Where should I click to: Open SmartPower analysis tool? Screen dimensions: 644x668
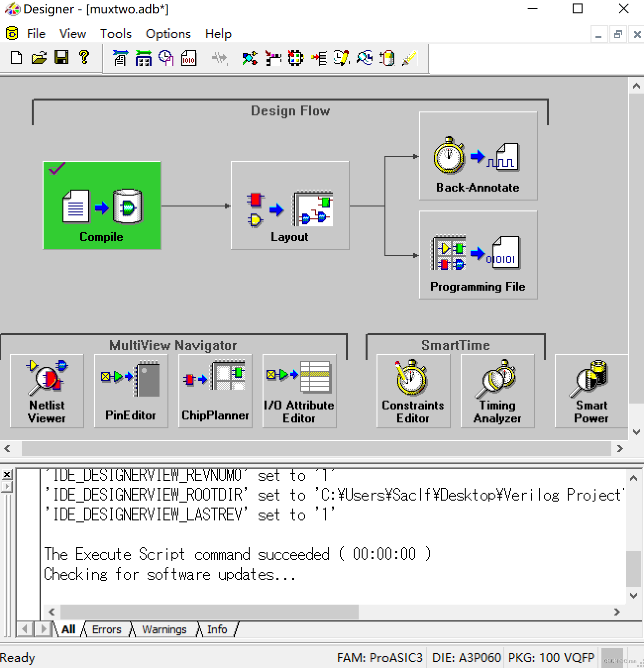point(591,391)
